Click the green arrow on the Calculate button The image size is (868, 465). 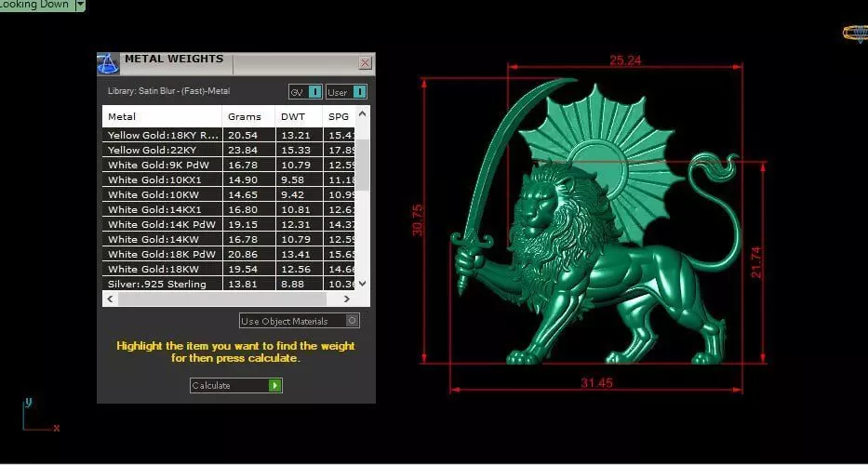point(275,385)
